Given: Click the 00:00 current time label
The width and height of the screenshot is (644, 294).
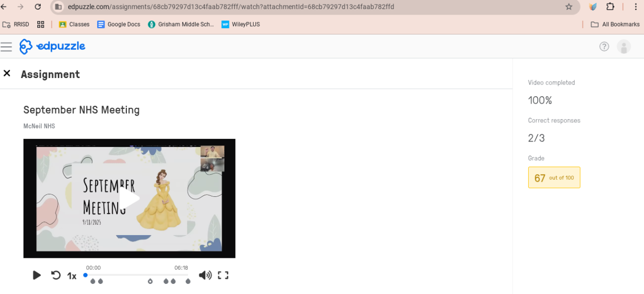Looking at the screenshot, I should [x=94, y=268].
